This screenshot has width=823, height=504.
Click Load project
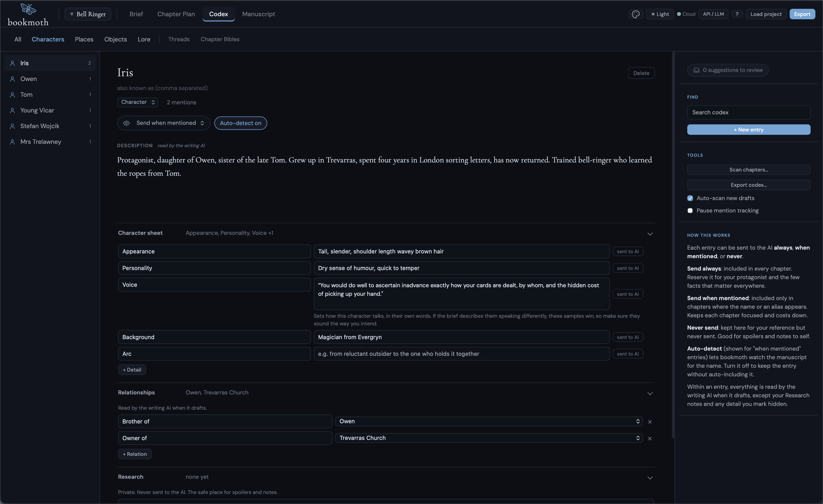tap(766, 14)
